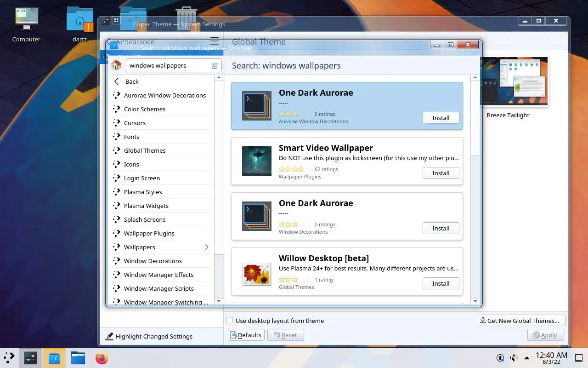Clear the search field text icon
Screen dimensions: 588x368
click(x=214, y=66)
